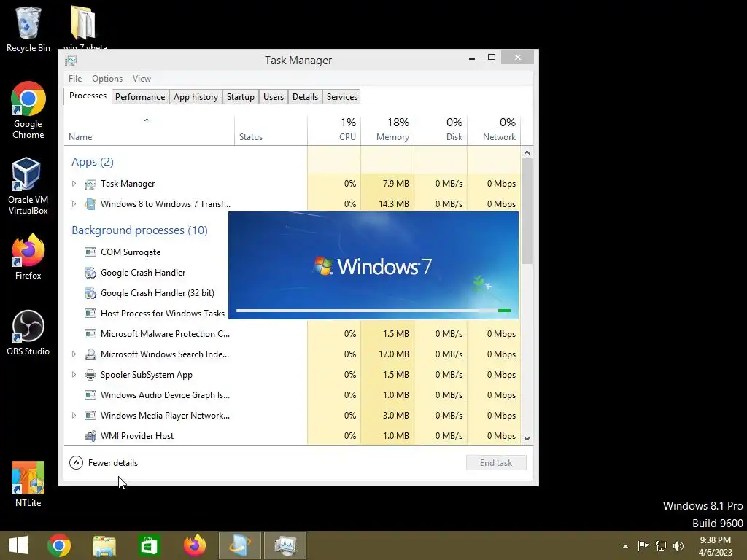Open the File menu

(75, 79)
